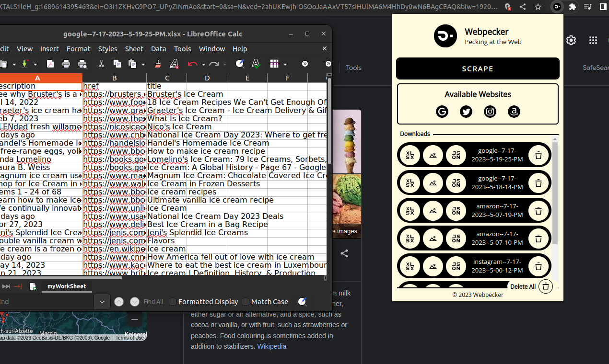Click Find Next down-arrow in find bar
The height and width of the screenshot is (364, 609).
tap(135, 302)
